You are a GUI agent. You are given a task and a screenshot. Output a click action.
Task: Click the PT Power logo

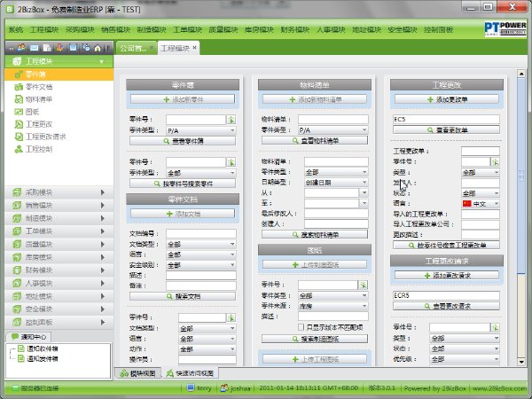505,29
